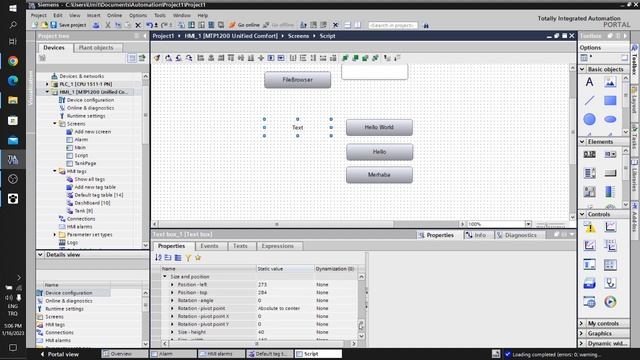Switch to the Texts tab
Viewport: 640px width, 360px height.
(x=240, y=246)
